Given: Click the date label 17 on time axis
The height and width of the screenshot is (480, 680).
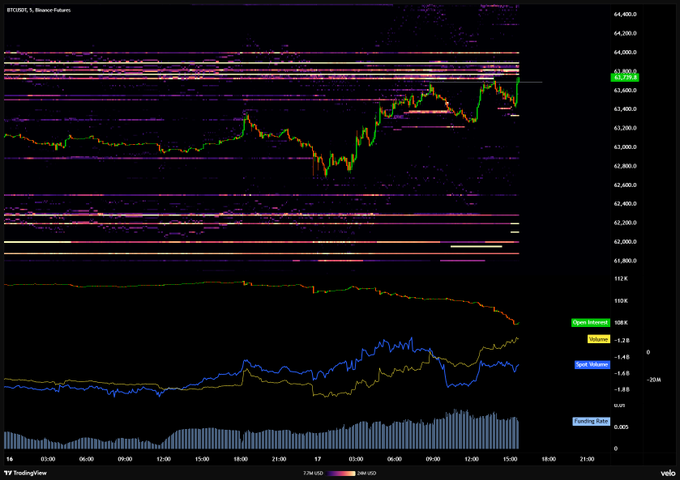Looking at the screenshot, I should click(317, 459).
